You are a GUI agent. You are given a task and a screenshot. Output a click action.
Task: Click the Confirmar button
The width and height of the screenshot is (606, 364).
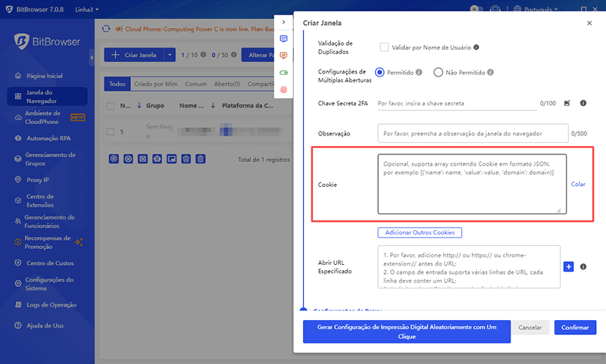pos(575,328)
